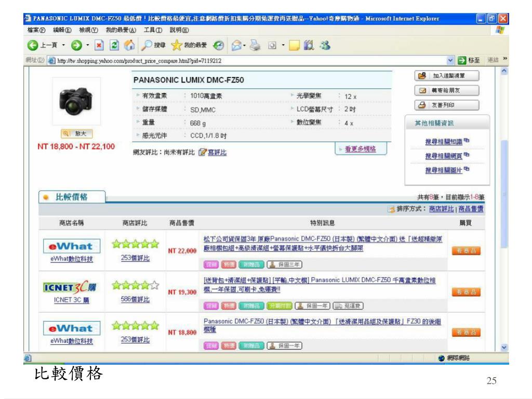Click the scrollbar up arrow
Viewport: 532px width, 399px height.
pyautogui.click(x=504, y=71)
